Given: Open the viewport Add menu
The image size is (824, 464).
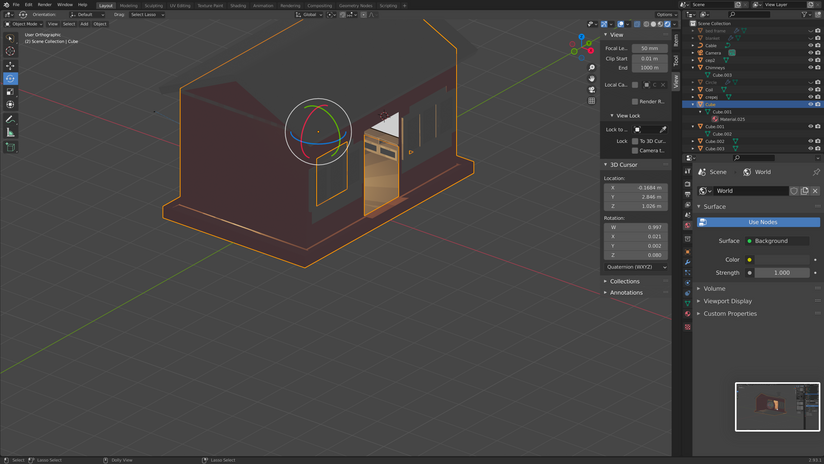Looking at the screenshot, I should pos(84,24).
